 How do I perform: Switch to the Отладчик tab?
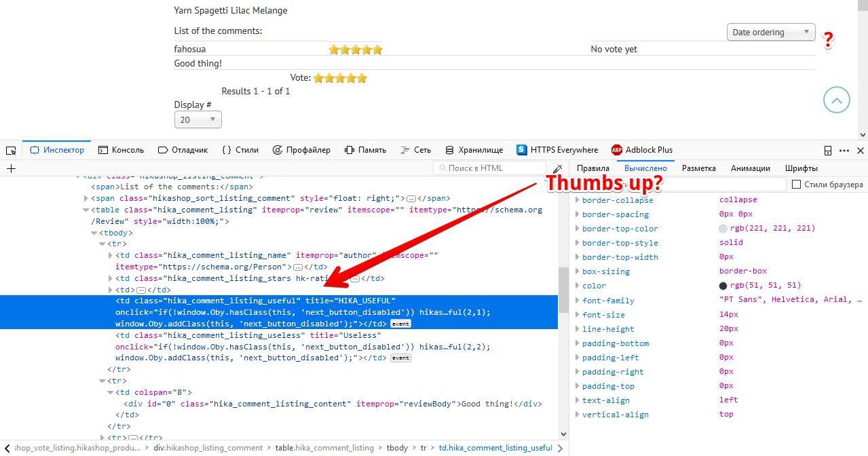(x=183, y=150)
